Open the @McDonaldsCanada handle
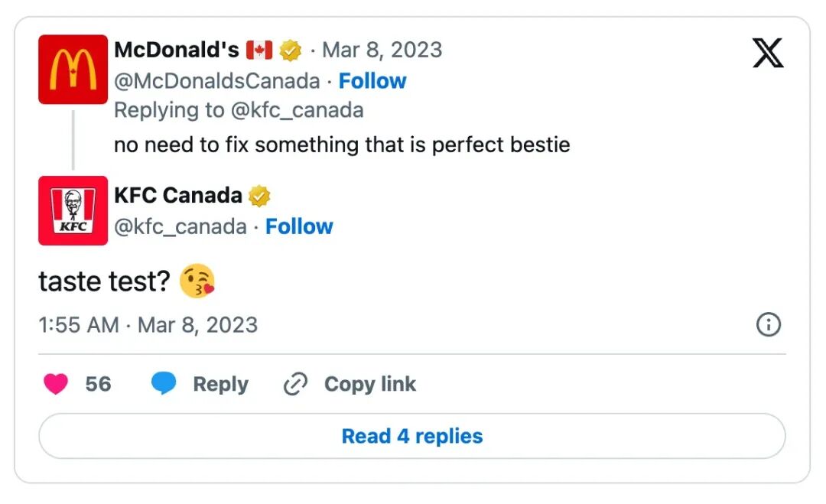The height and width of the screenshot is (504, 826). click(x=217, y=81)
